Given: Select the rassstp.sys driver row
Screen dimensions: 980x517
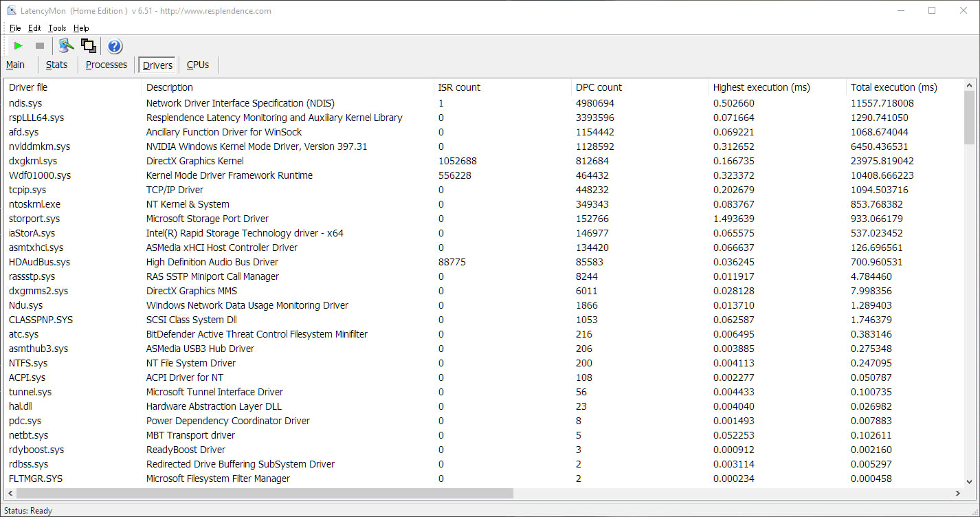Looking at the screenshot, I should click(484, 276).
